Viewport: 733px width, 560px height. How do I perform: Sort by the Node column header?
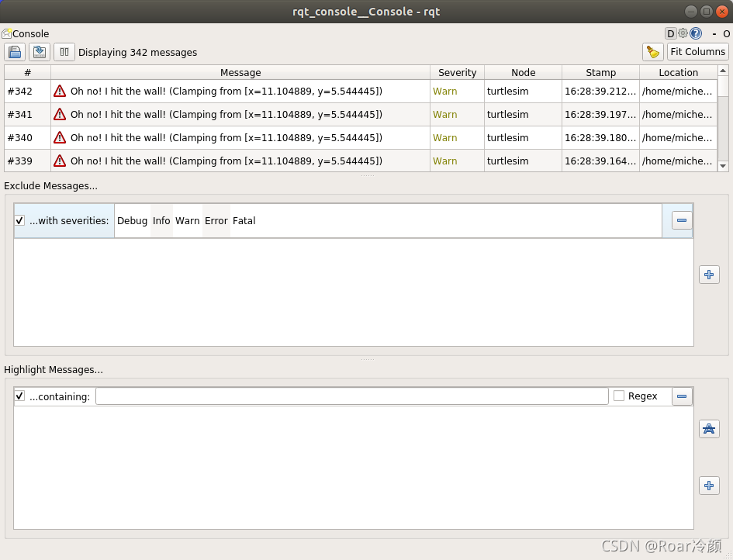click(x=523, y=72)
